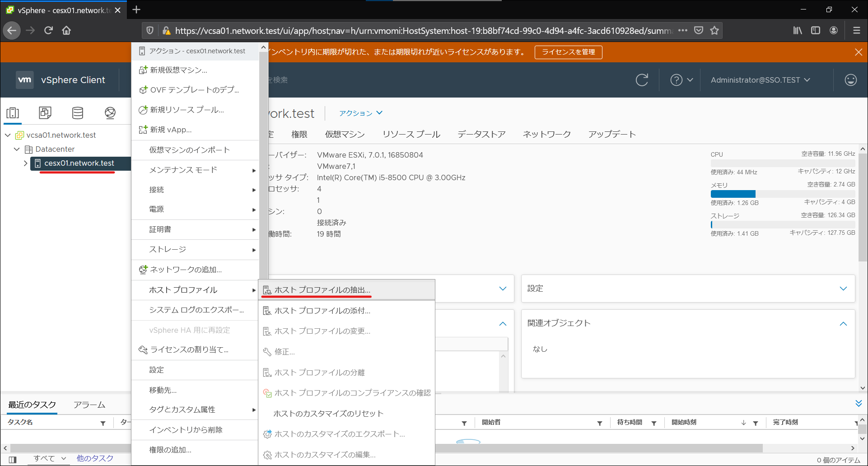Open the ホスト プロファイル submenu entry

coord(196,290)
